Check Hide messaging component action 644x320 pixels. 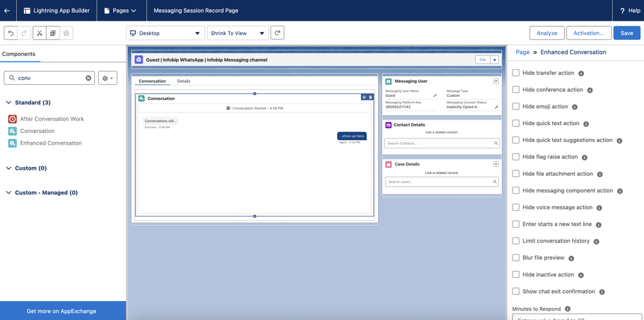click(x=516, y=190)
